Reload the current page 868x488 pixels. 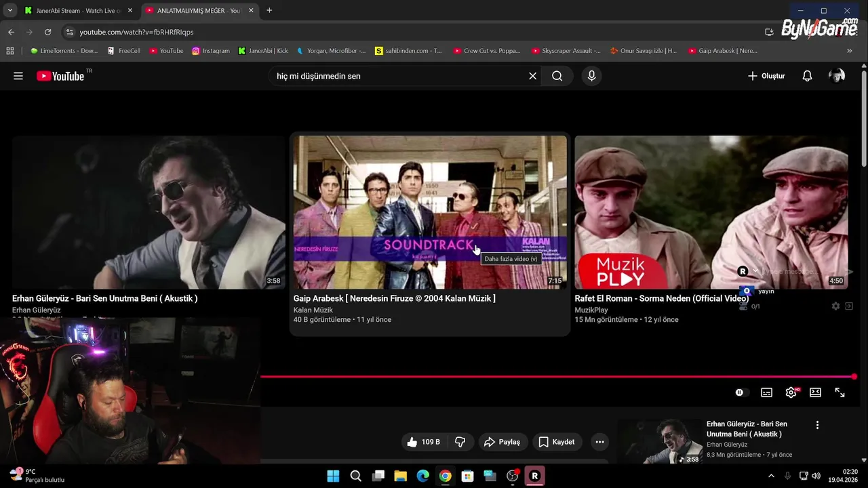click(47, 32)
